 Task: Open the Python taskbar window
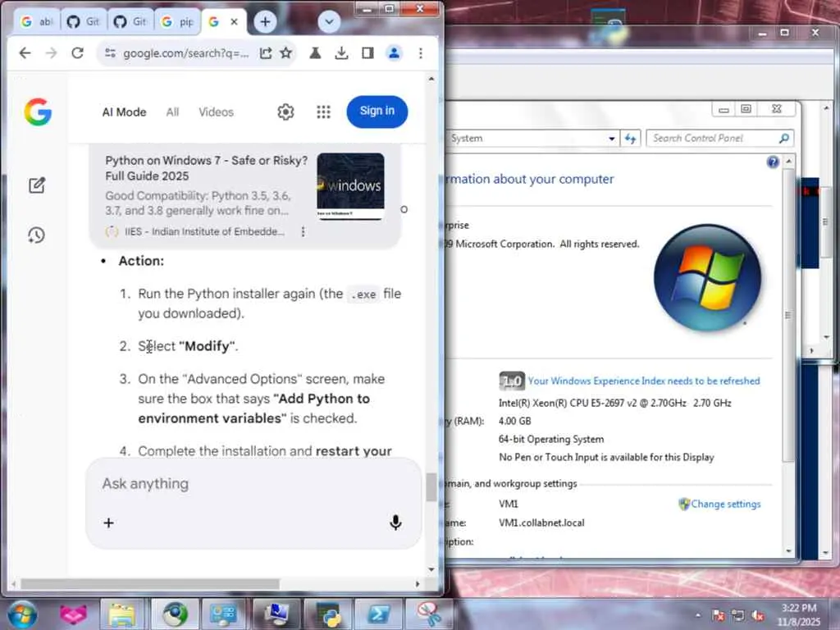(x=328, y=614)
